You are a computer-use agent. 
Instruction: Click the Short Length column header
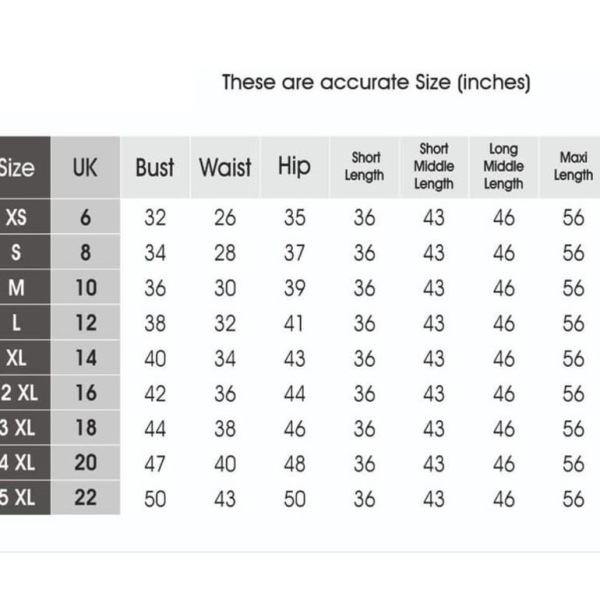coord(364,167)
